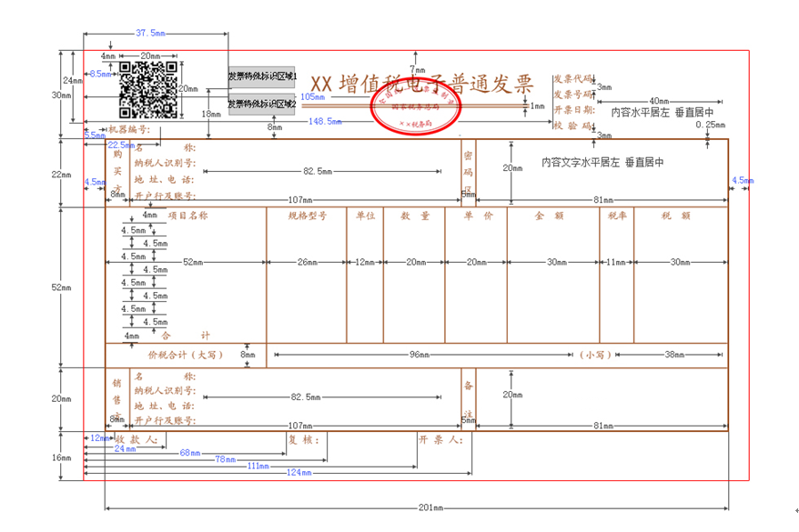Click the 201mm overall width label
This screenshot has width=799, height=532.
pos(431,507)
